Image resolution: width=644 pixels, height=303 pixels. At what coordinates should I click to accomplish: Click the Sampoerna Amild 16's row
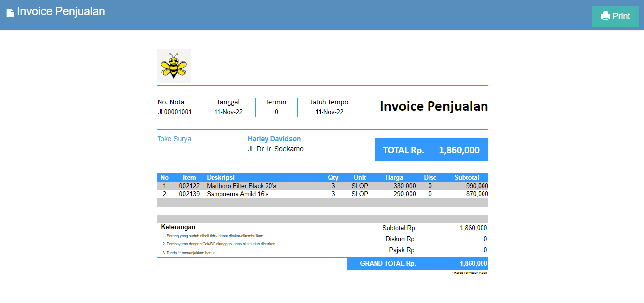322,194
